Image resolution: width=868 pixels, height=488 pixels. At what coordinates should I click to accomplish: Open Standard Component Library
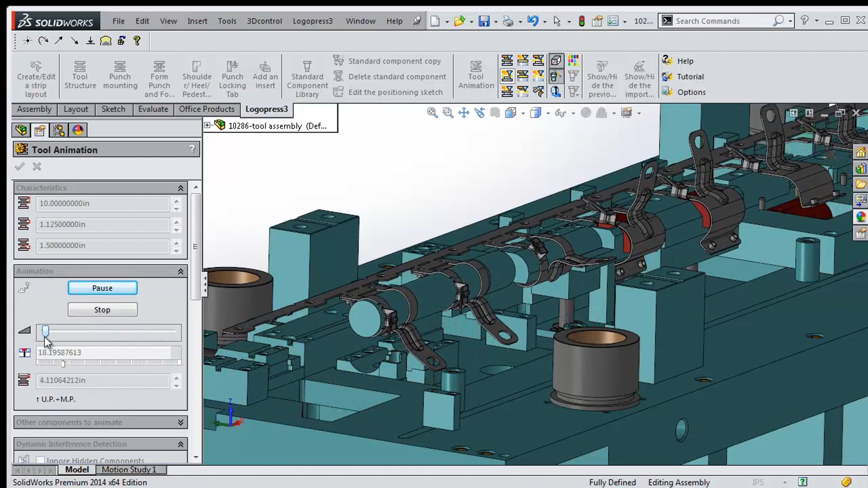point(307,79)
